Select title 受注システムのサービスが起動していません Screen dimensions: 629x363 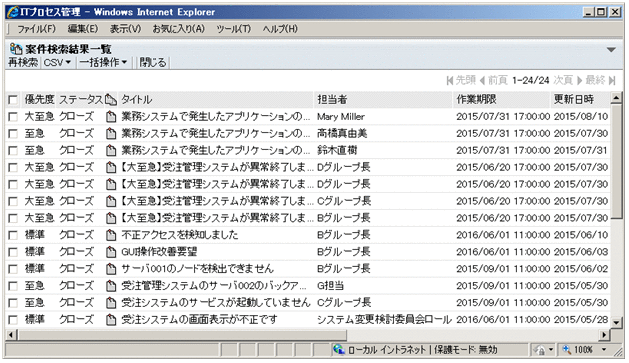[x=216, y=303]
